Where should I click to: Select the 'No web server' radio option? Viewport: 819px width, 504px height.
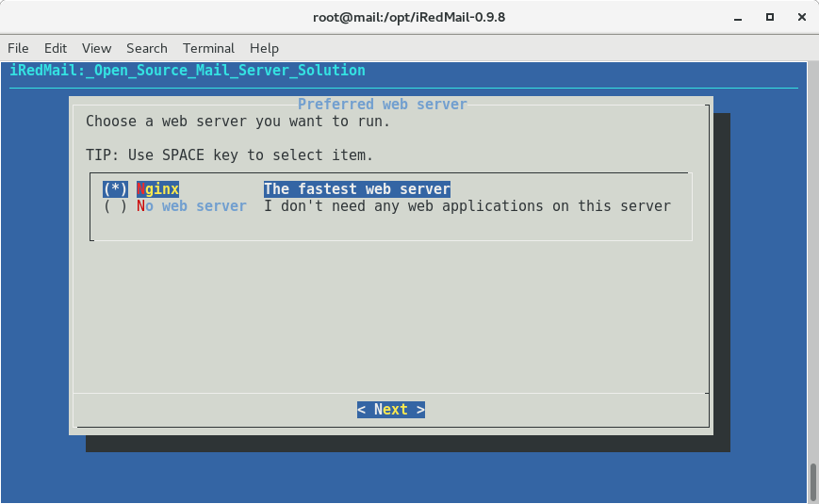[115, 206]
